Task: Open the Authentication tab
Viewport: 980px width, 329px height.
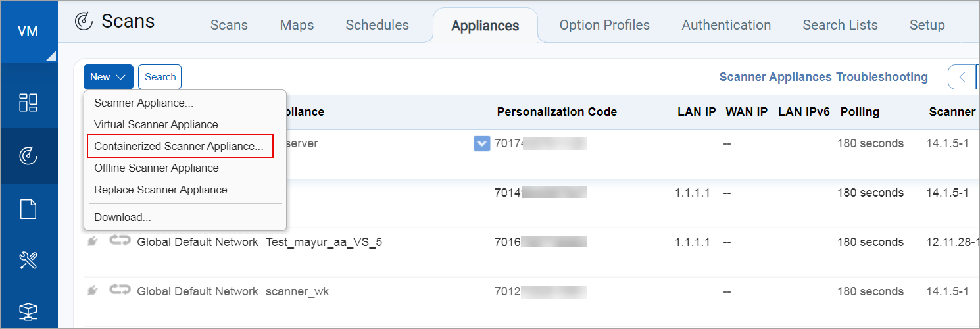Action: 726,25
